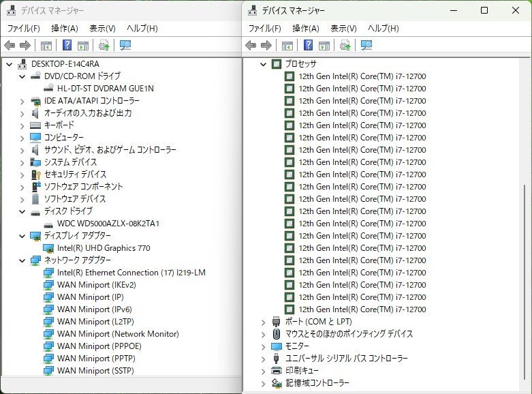Open 表示(V) menu in left window

(102, 29)
